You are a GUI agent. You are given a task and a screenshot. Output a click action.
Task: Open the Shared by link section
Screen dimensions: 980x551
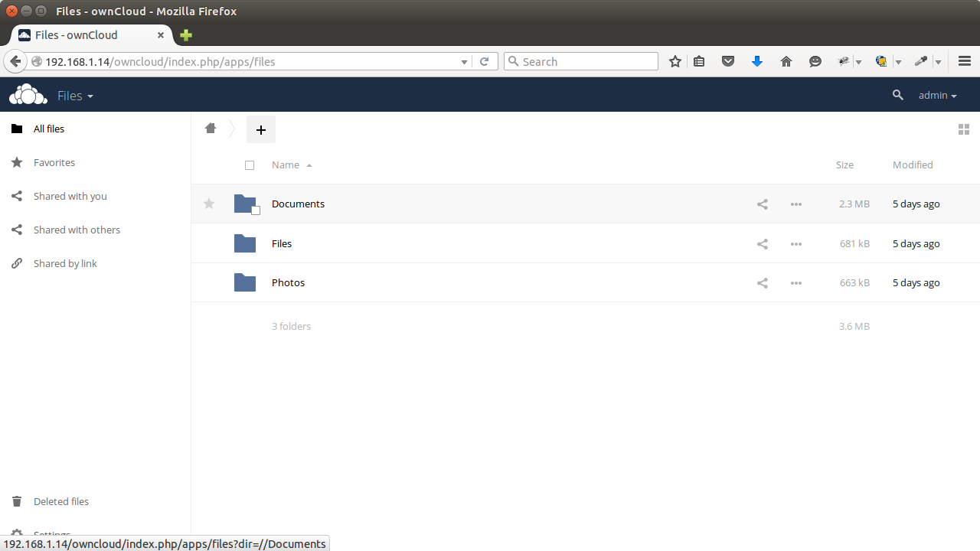coord(65,263)
